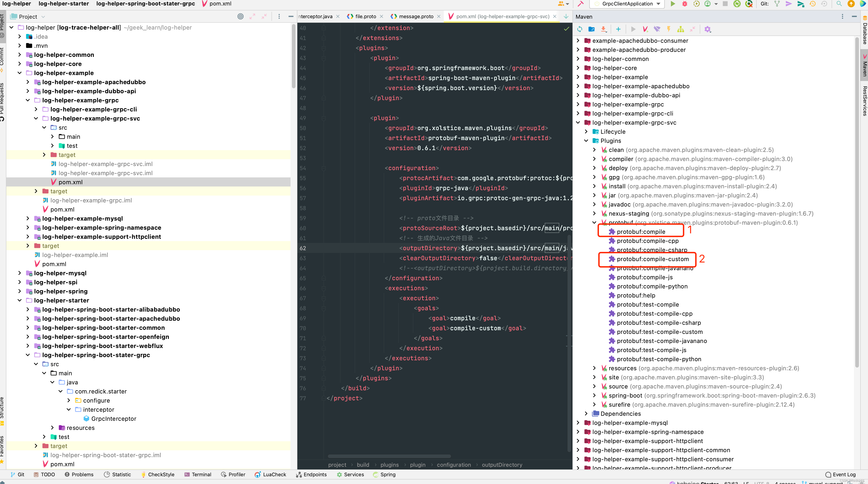
Task: Select GrpcInterceptor class in Project tree
Action: [x=113, y=419]
